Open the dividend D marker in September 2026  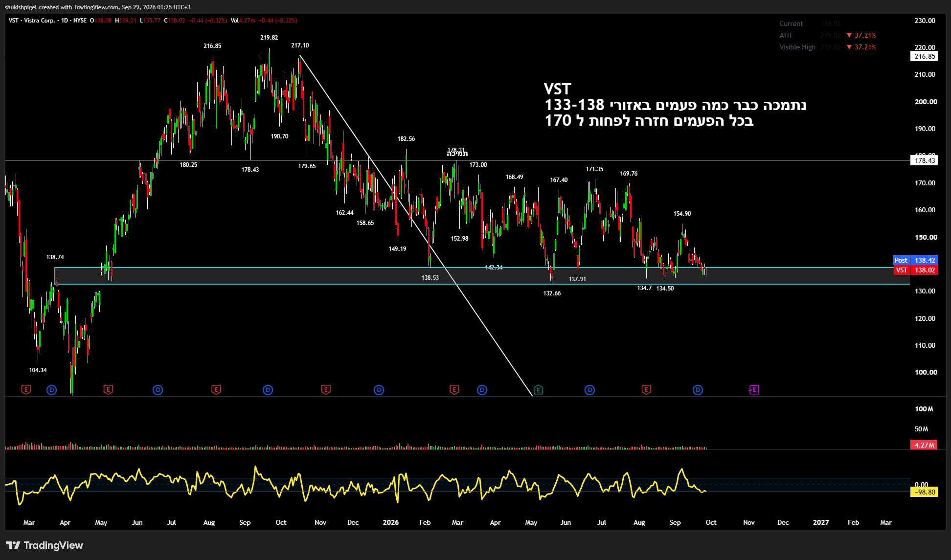click(x=698, y=390)
